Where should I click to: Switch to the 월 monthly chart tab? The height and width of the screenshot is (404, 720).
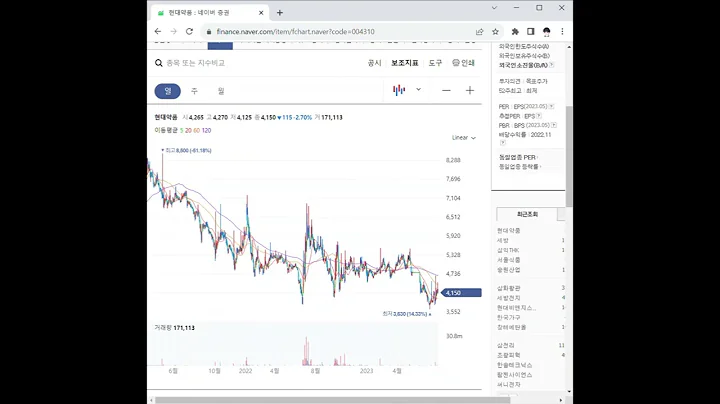click(x=221, y=91)
